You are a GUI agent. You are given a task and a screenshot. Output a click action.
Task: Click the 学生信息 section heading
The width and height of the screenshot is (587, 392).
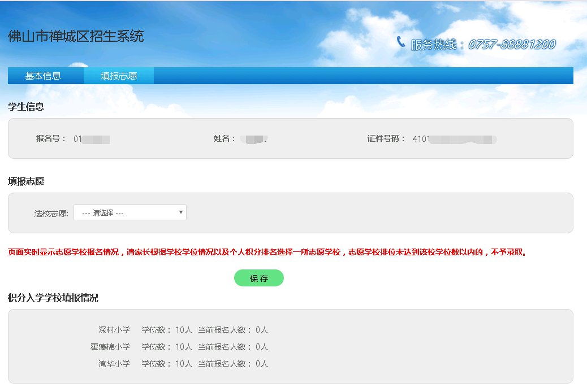(x=26, y=106)
